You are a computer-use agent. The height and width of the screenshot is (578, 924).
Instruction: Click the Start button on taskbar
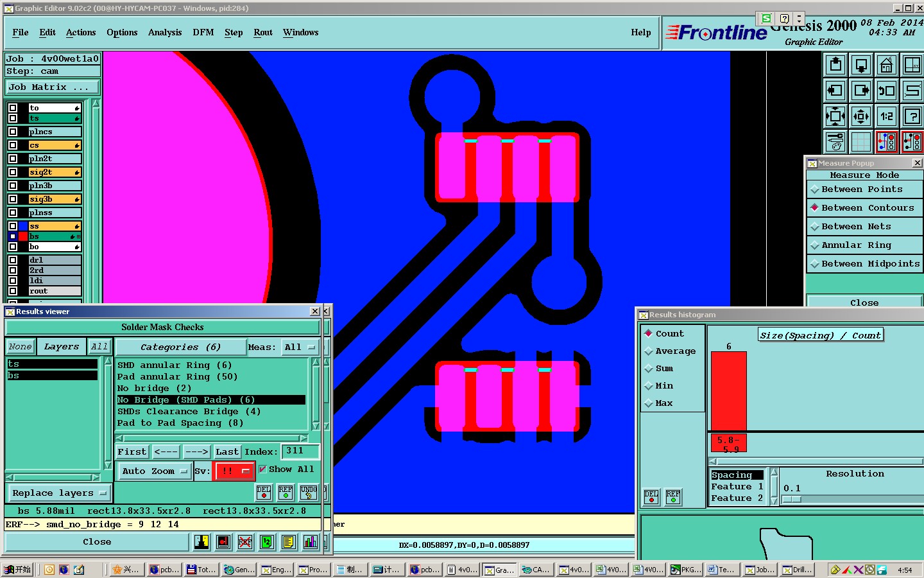(17, 570)
